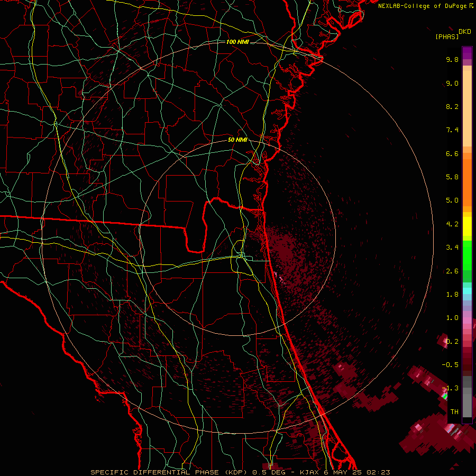476x476 pixels.
Task: Select the 0.2 scale value
Action: click(452, 342)
